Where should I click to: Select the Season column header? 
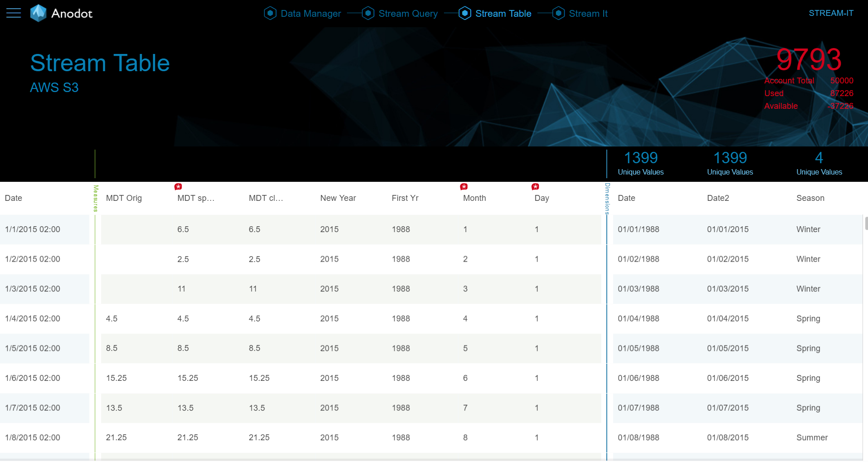(810, 198)
